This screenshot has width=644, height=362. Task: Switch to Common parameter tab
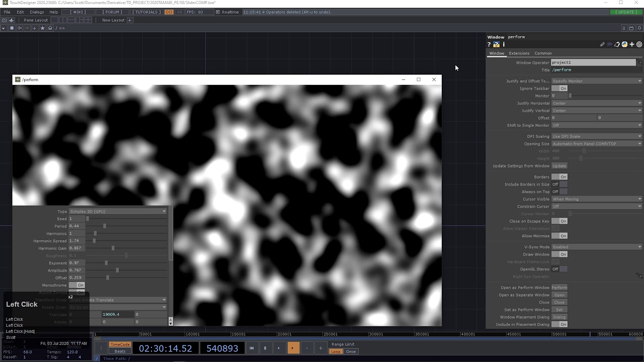(x=543, y=53)
